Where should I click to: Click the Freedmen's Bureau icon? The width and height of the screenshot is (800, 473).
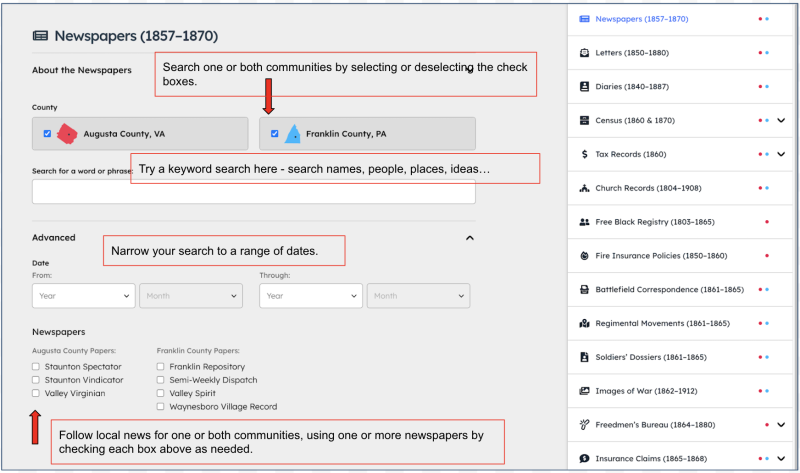tap(584, 425)
